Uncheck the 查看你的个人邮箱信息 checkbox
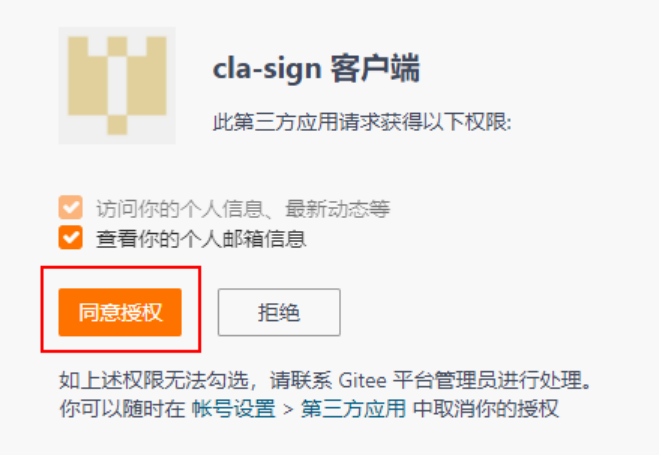 (71, 238)
